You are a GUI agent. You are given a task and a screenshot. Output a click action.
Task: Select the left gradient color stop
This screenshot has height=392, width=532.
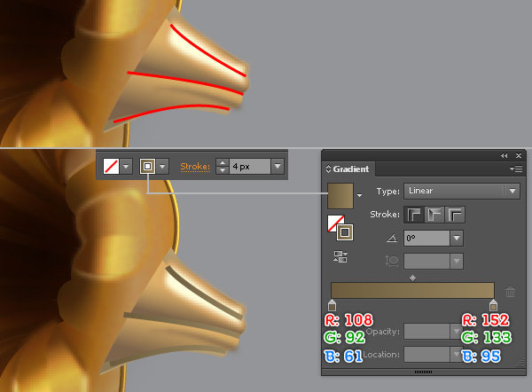(332, 305)
